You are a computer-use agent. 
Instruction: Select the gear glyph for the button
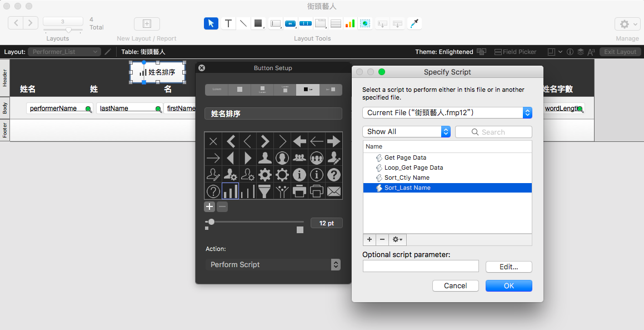(264, 175)
